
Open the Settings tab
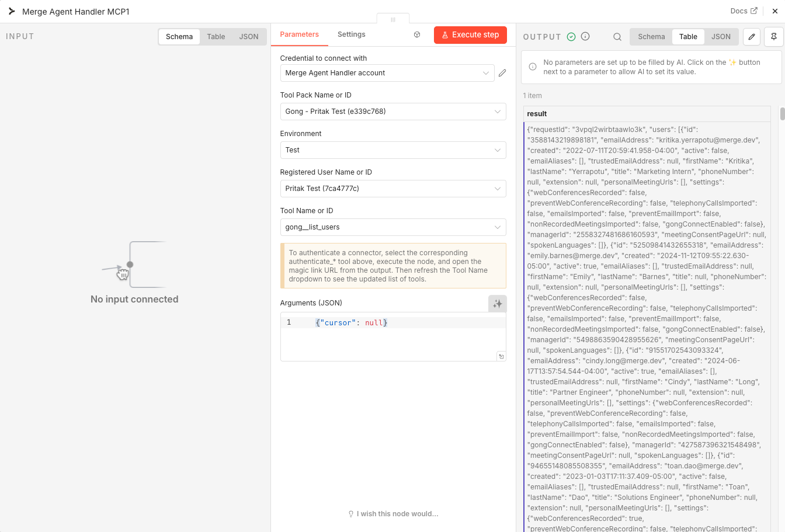(x=352, y=34)
